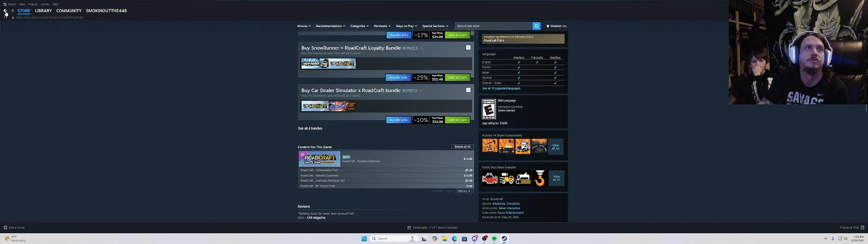Open Discord from taskbar
The height and width of the screenshot is (244, 868).
tap(475, 239)
